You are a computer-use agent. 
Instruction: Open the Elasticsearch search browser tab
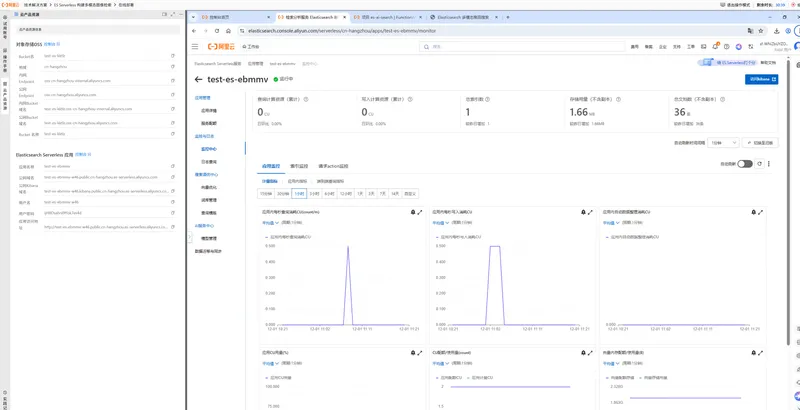coord(463,17)
